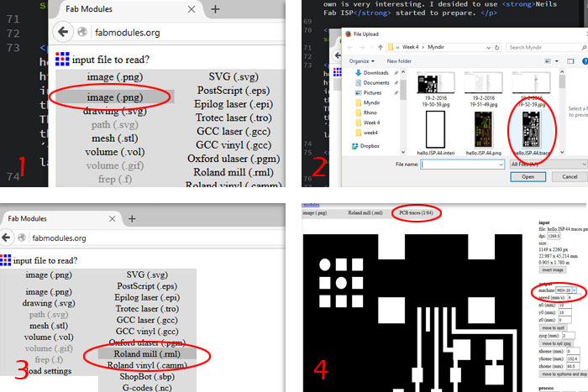Go back in the File Upload dialog
588x392 pixels.
[x=349, y=47]
